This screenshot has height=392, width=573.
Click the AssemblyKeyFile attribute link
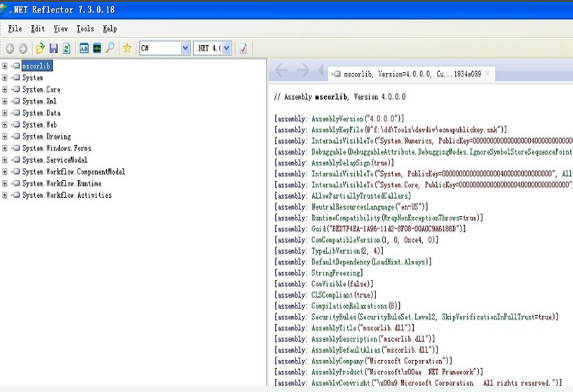click(337, 130)
